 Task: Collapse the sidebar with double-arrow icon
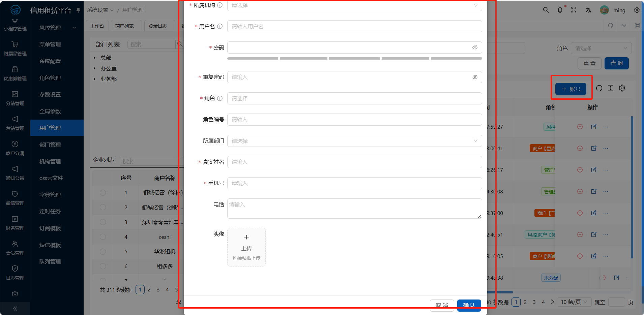point(15,308)
